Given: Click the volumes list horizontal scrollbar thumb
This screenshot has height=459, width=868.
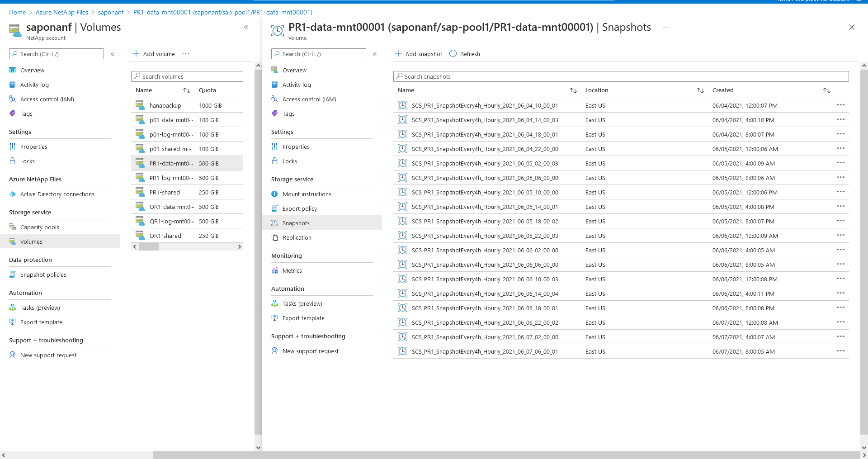Looking at the screenshot, I should [x=149, y=246].
